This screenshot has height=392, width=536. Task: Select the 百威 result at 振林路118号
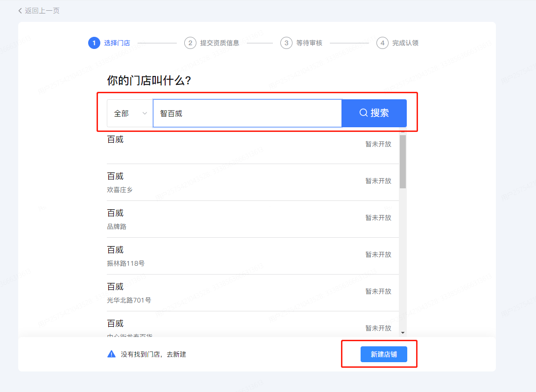coord(253,256)
